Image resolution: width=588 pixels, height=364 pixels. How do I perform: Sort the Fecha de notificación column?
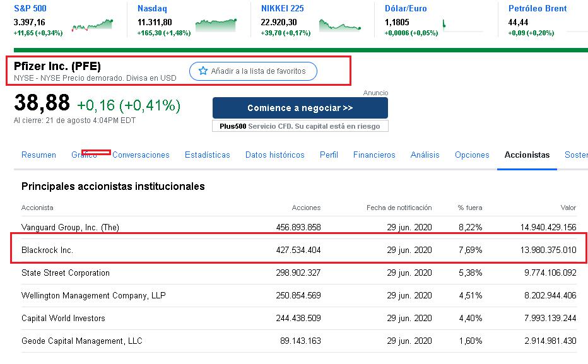pos(399,207)
